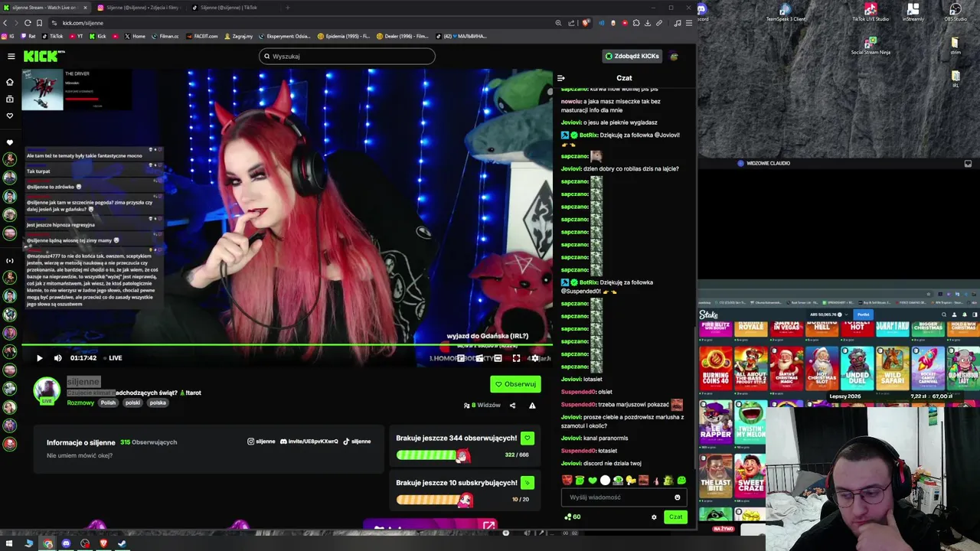Screen dimensions: 980x551
Task: Open the Kick hamburger sidebar menu
Action: [x=11, y=56]
